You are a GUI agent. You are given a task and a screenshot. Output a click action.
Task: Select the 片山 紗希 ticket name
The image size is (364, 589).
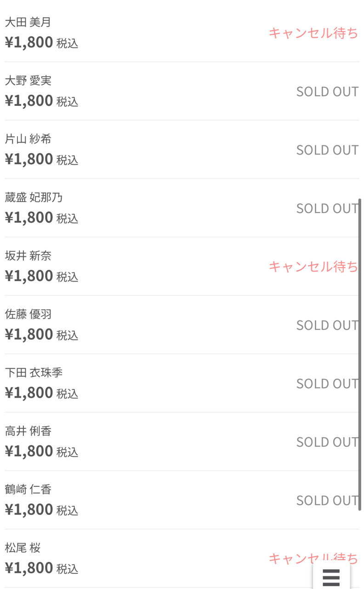pyautogui.click(x=28, y=139)
